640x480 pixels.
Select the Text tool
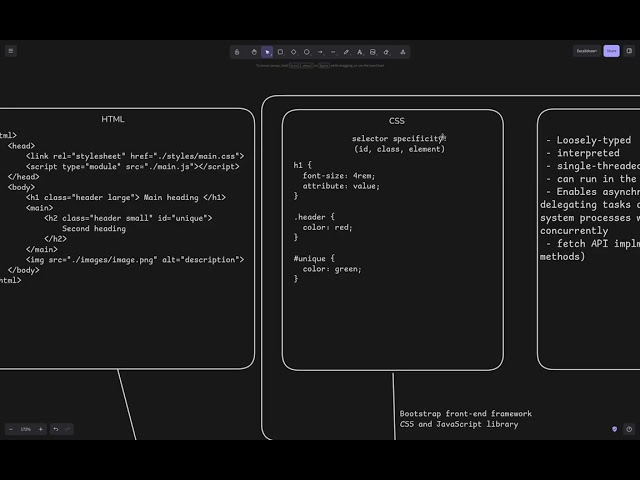click(360, 52)
